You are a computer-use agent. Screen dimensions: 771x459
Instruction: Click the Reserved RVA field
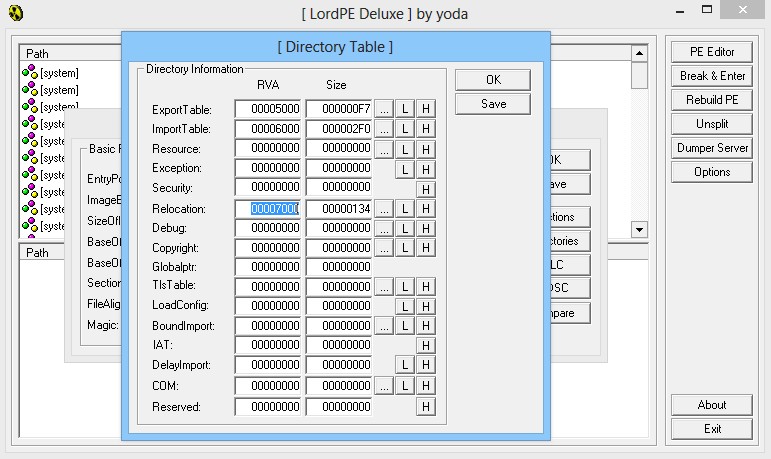(268, 406)
